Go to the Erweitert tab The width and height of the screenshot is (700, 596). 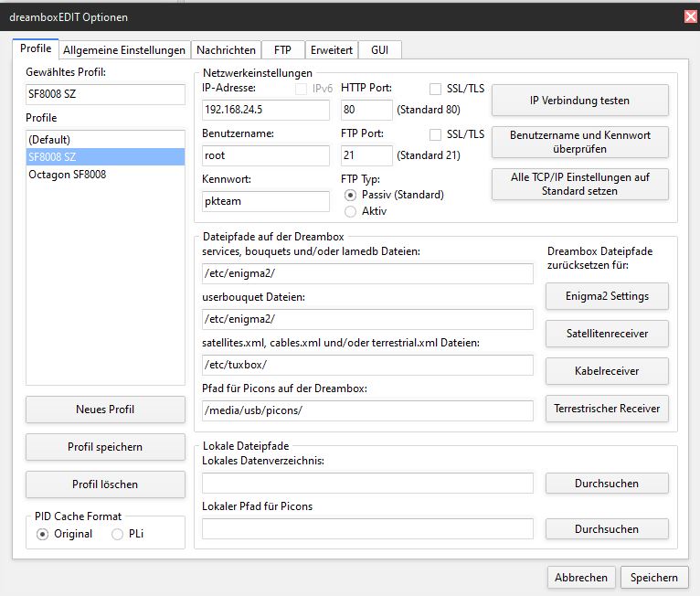[331, 50]
